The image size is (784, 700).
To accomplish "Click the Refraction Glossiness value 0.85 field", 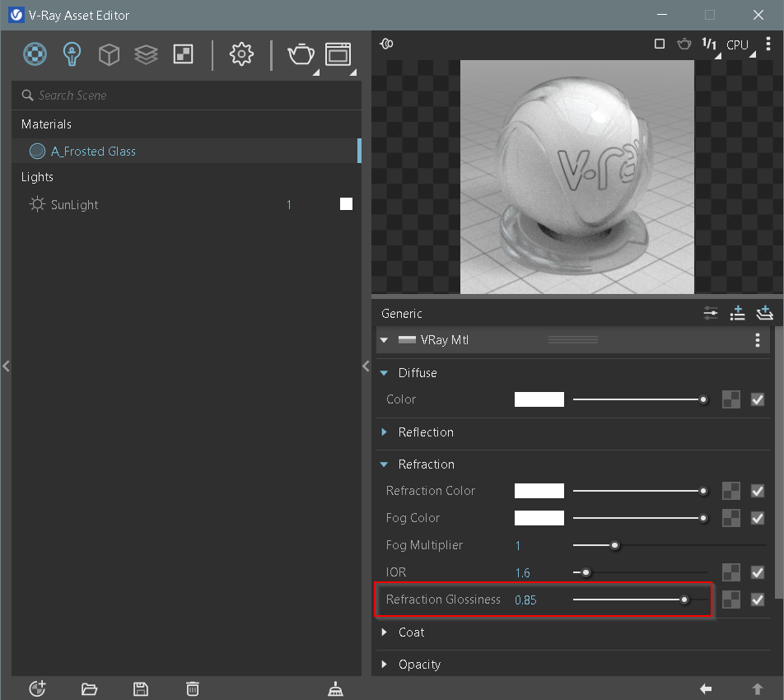I will (525, 600).
